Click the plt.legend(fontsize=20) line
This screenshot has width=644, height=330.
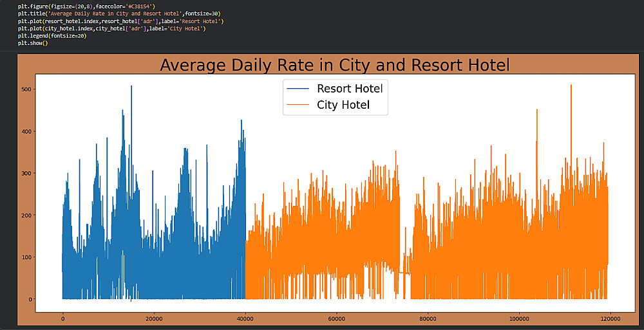52,36
